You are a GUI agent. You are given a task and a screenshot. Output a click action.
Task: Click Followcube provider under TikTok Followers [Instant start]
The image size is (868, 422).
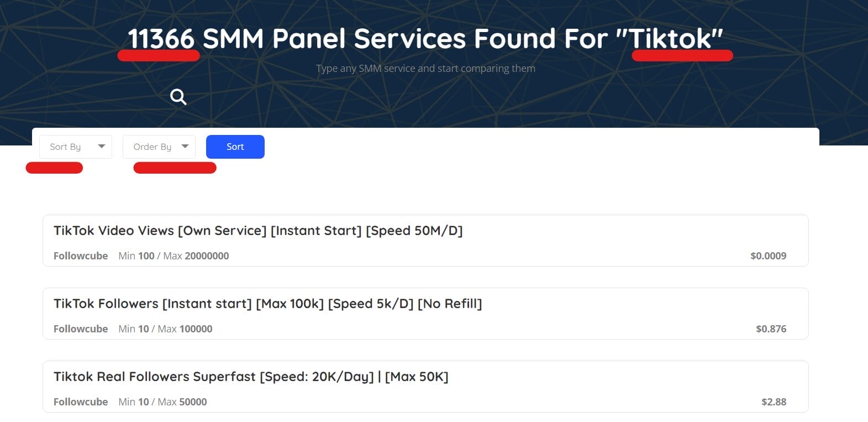click(x=81, y=329)
